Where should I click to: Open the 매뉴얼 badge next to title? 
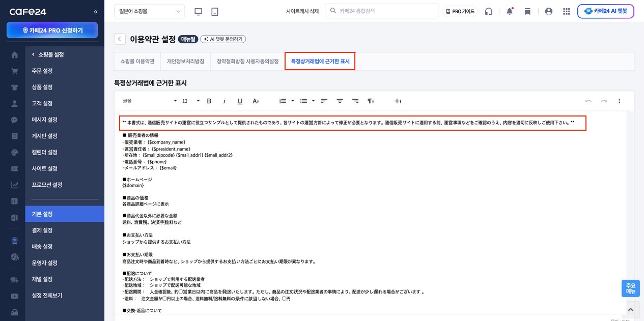188,39
